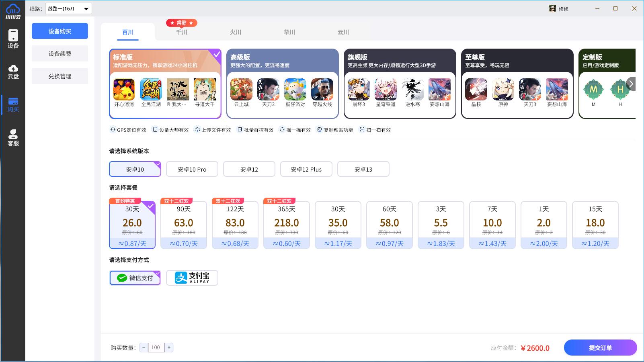Open the 兑换管理 page

(x=60, y=76)
